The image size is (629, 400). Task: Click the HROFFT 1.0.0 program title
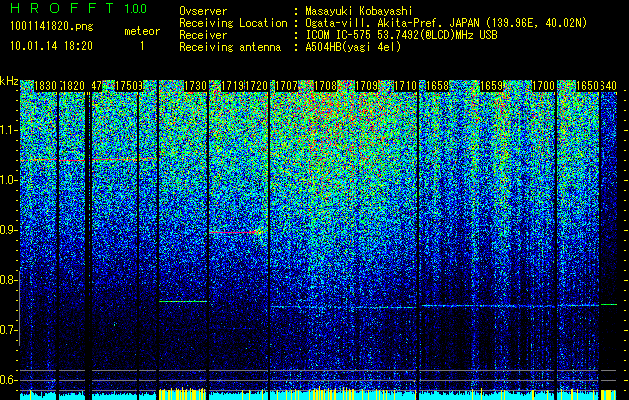click(78, 8)
